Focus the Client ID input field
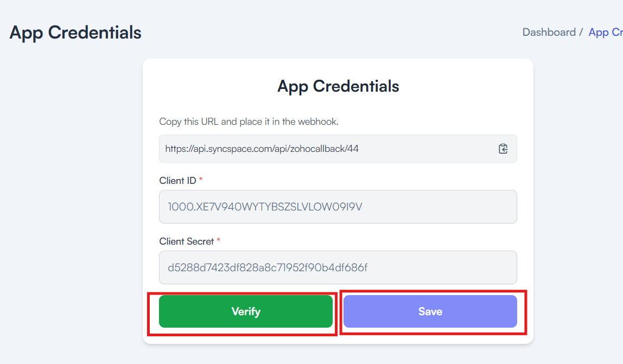Viewport: 623px width, 364px height. 338,207
